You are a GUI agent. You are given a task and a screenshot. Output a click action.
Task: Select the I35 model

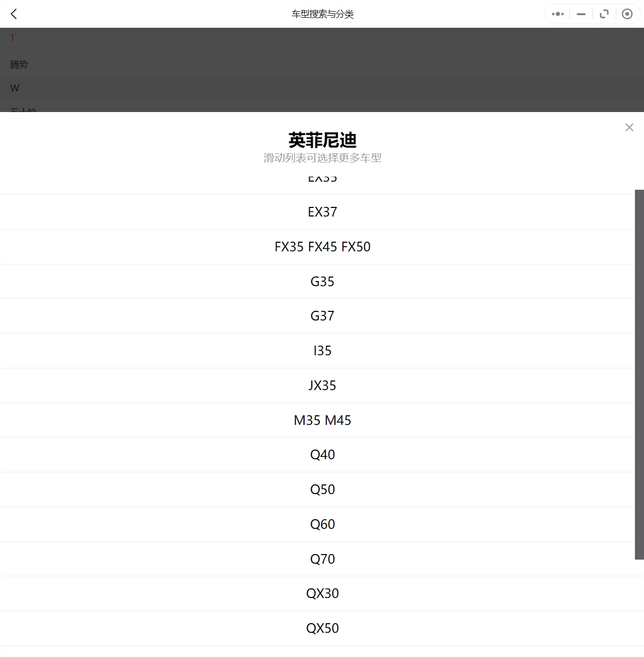pyautogui.click(x=322, y=351)
